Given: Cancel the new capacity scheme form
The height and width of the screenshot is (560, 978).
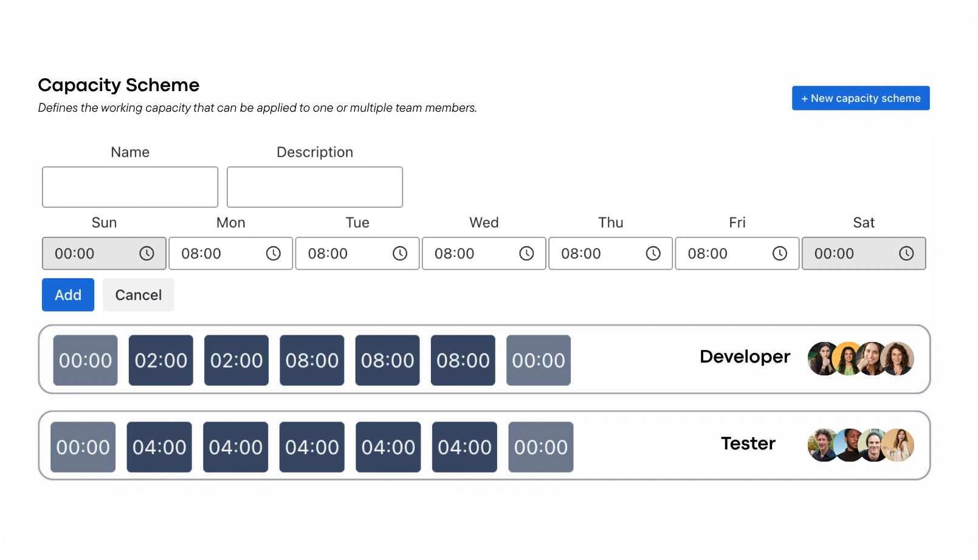Looking at the screenshot, I should 139,295.
